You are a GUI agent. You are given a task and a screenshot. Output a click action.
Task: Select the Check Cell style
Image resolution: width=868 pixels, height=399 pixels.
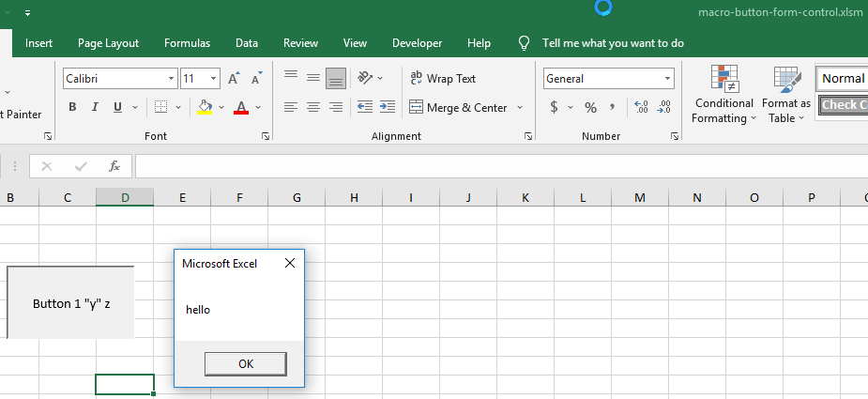pyautogui.click(x=844, y=105)
